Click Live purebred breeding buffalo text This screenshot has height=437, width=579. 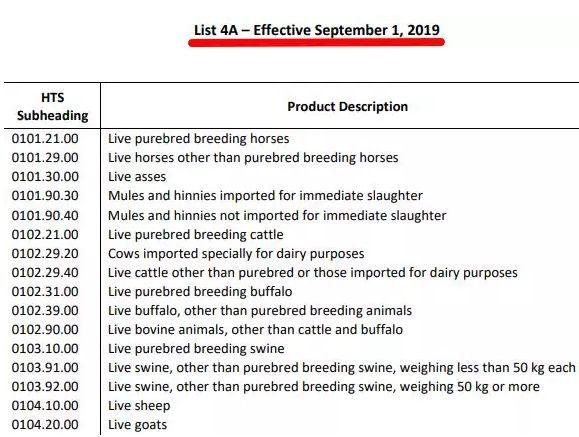[200, 292]
